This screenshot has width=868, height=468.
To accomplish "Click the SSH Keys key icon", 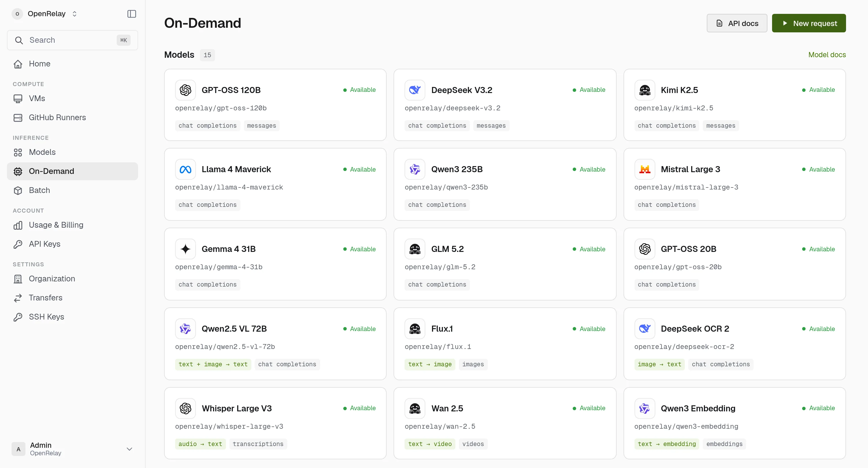I will pyautogui.click(x=18, y=317).
